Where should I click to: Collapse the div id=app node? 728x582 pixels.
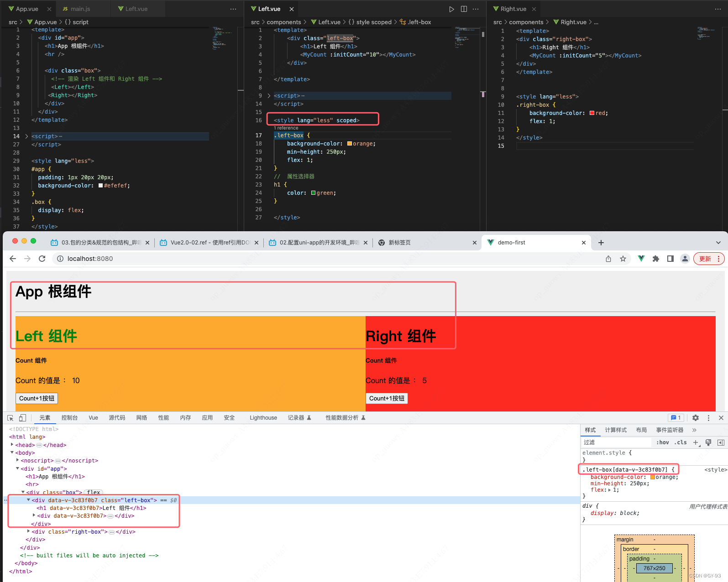pyautogui.click(x=17, y=468)
